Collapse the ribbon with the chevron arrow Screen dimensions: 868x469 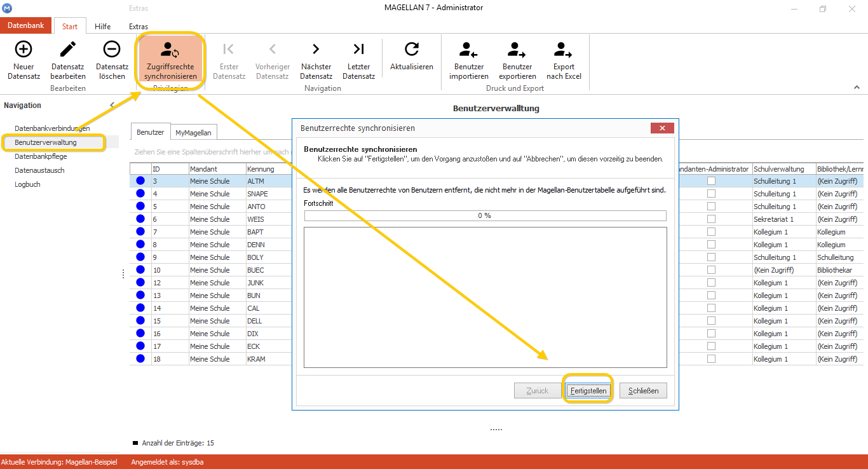(857, 87)
